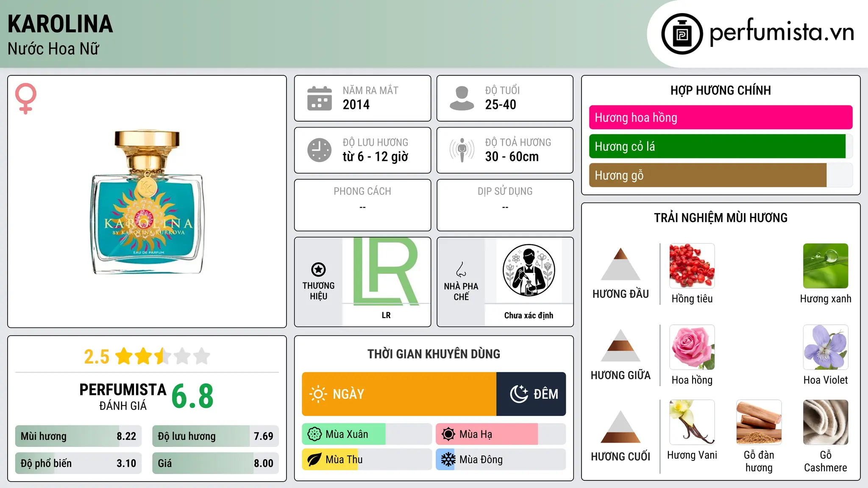Click the sun icon for Mùa Hạ
868x488 pixels.
pyautogui.click(x=448, y=434)
